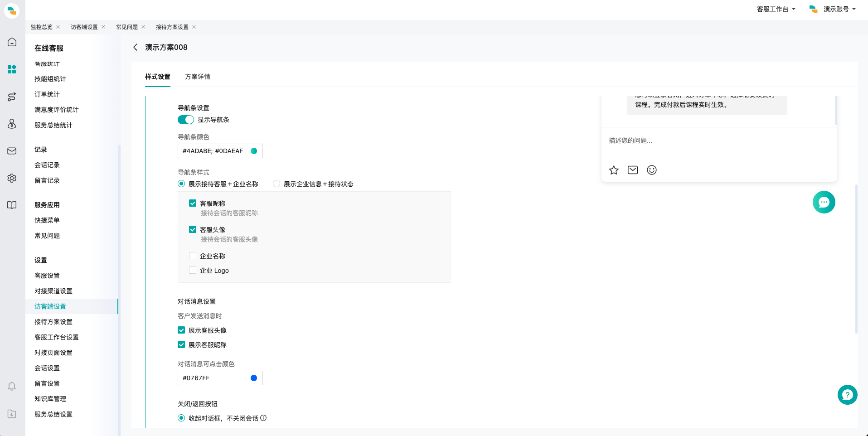
Task: Open 会话设置 in sidebar
Action: pos(47,368)
